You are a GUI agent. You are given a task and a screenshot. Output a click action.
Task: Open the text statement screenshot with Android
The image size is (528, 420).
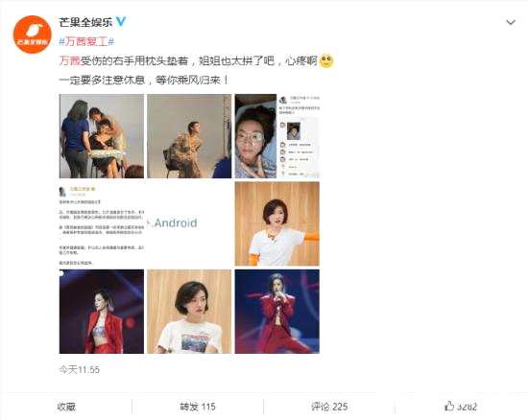(146, 224)
